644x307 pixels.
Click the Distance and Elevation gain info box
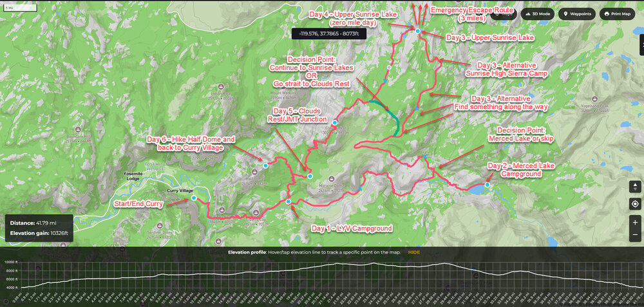[39, 228]
